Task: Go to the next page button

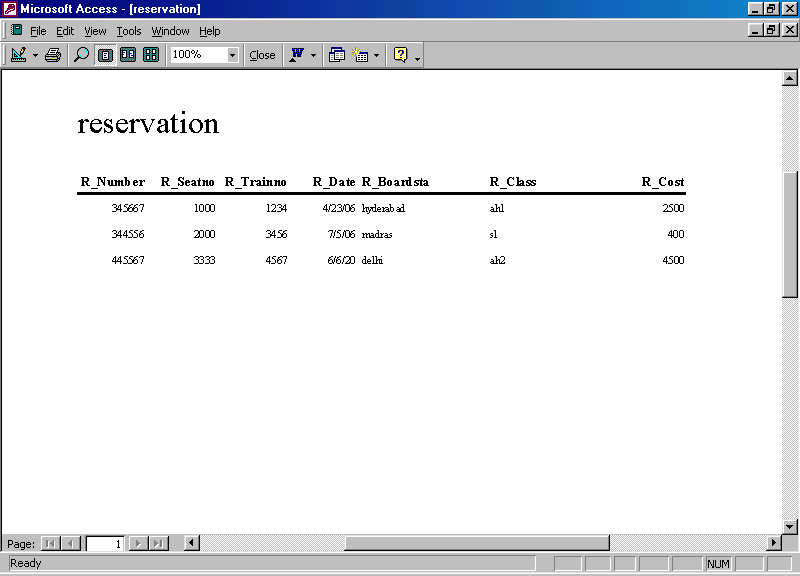Action: (x=138, y=544)
